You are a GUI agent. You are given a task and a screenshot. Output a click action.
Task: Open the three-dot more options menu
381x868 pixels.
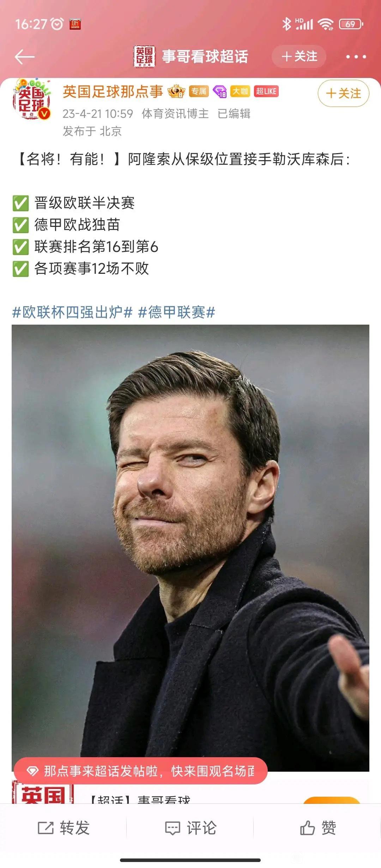[x=356, y=57]
